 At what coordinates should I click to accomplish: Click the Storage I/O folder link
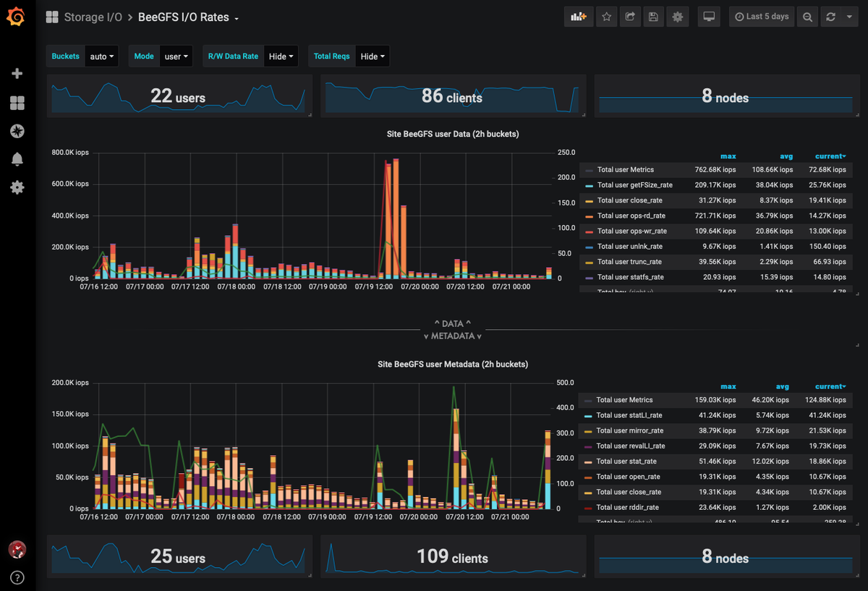[x=93, y=17]
